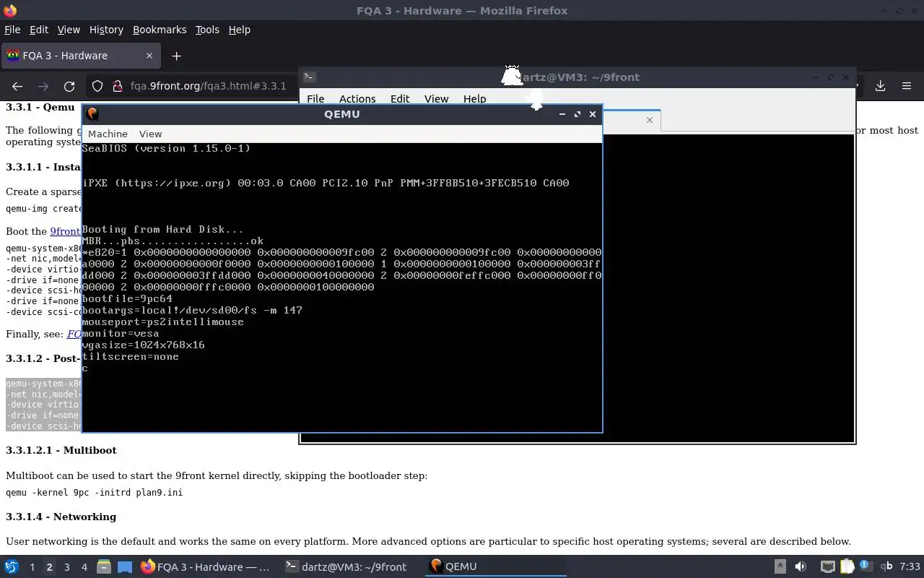Click the '3.3.1.2.1 - Multiboot' heading

coord(61,450)
